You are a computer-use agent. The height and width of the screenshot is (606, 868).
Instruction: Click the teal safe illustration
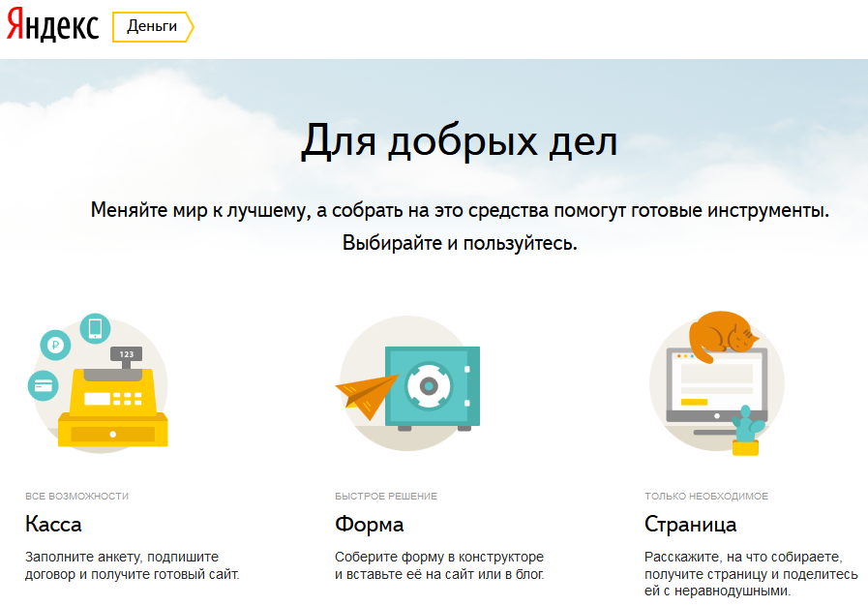click(431, 385)
